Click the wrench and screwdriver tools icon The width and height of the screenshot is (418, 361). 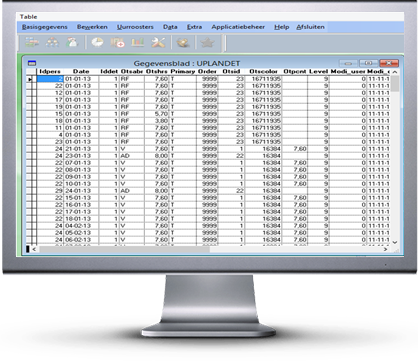point(158,43)
